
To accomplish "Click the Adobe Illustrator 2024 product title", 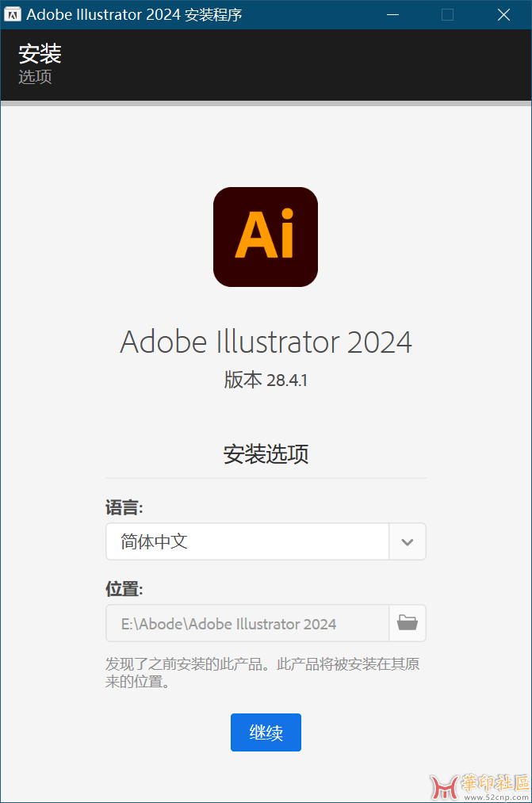I will click(x=266, y=342).
